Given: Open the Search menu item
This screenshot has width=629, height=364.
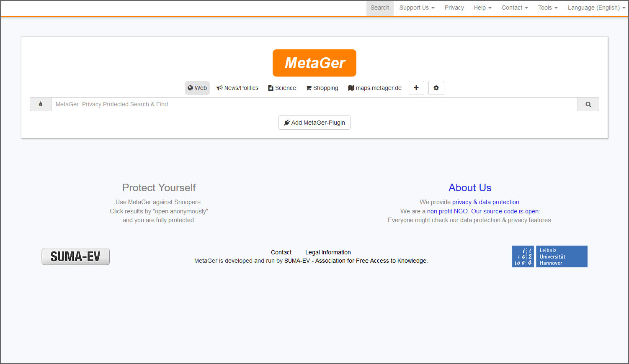Looking at the screenshot, I should (380, 8).
